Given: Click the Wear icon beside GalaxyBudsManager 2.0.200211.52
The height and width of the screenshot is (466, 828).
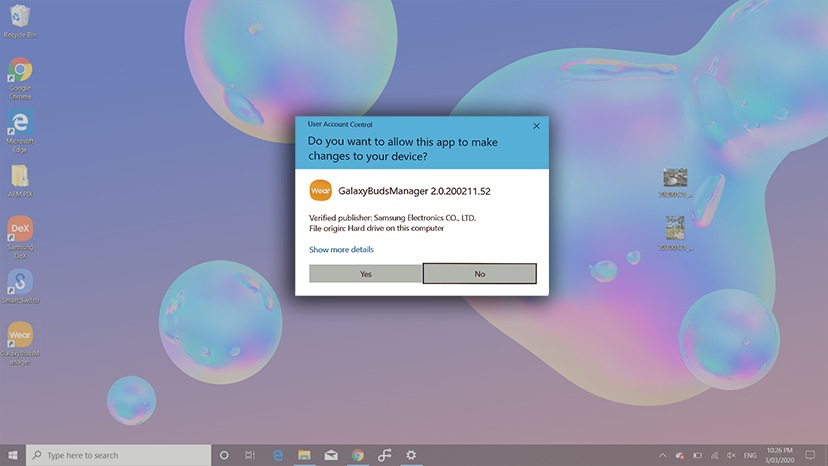Looking at the screenshot, I should click(321, 191).
